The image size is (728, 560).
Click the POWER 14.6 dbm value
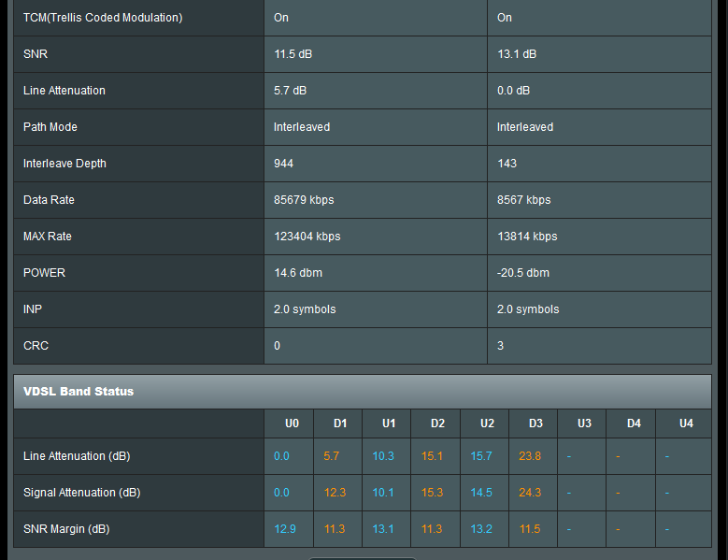[x=298, y=273]
